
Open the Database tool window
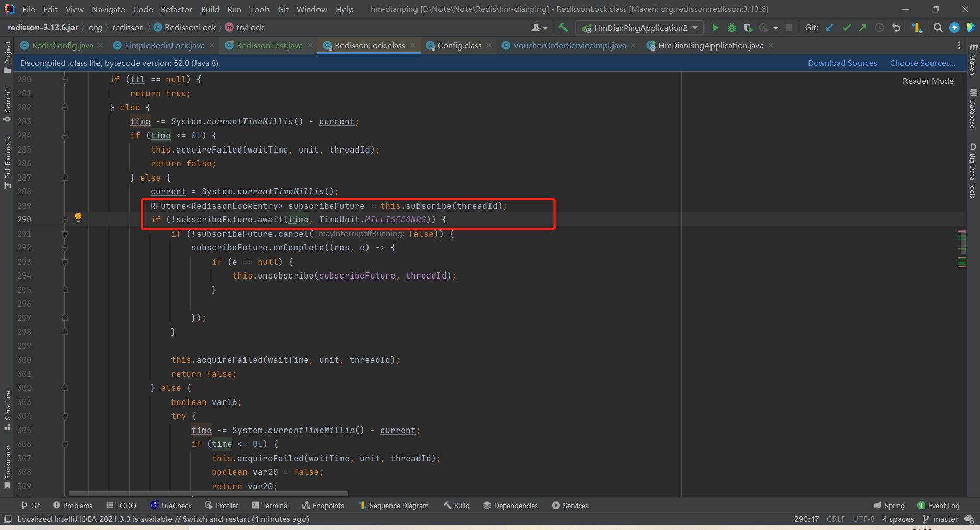(x=973, y=109)
